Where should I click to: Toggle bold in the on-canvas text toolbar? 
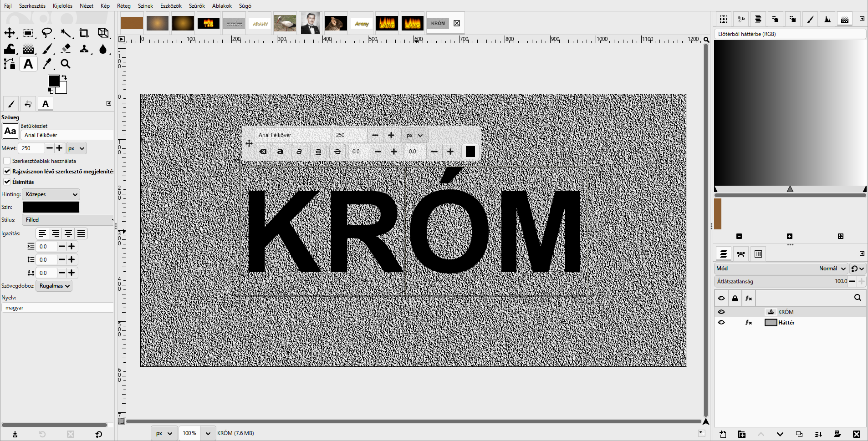(x=281, y=152)
